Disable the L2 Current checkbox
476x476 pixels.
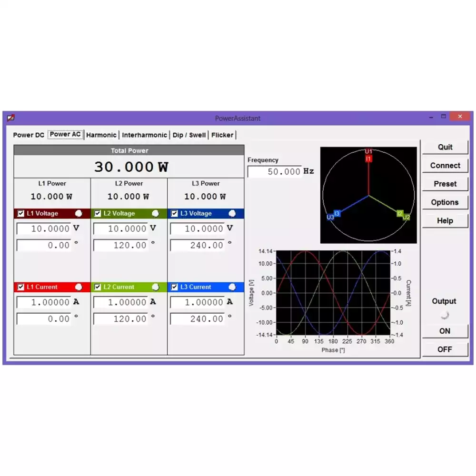click(x=98, y=287)
